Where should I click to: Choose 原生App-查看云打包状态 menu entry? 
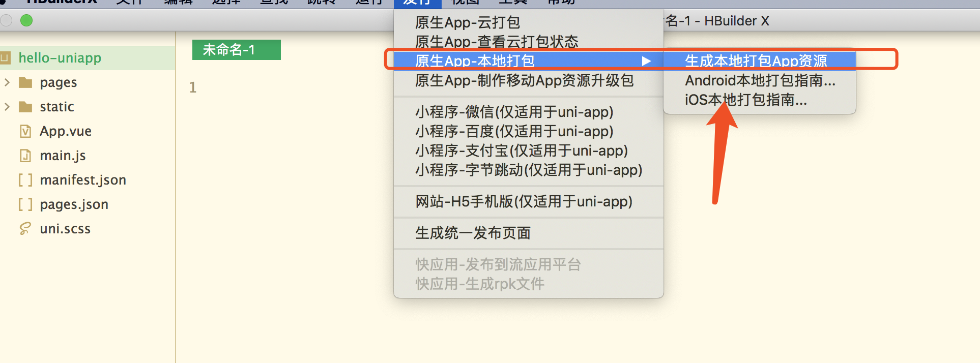[529, 42]
